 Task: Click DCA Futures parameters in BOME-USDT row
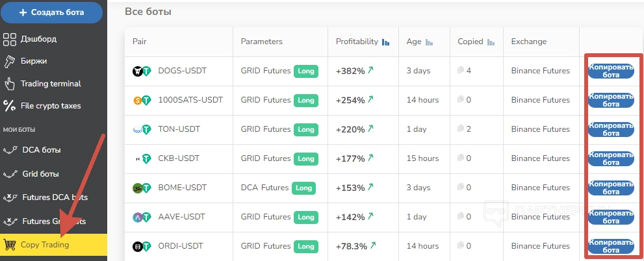[x=265, y=188]
